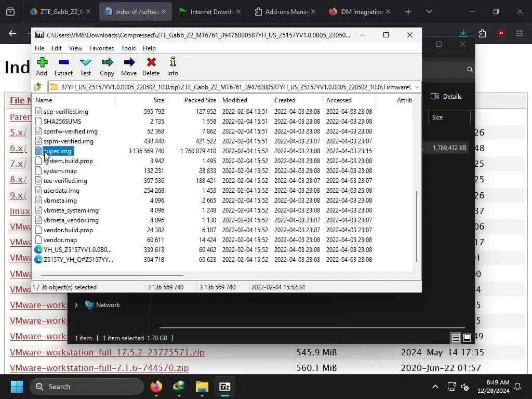The height and width of the screenshot is (399, 532).
Task: Open the Help menu
Action: tap(149, 48)
